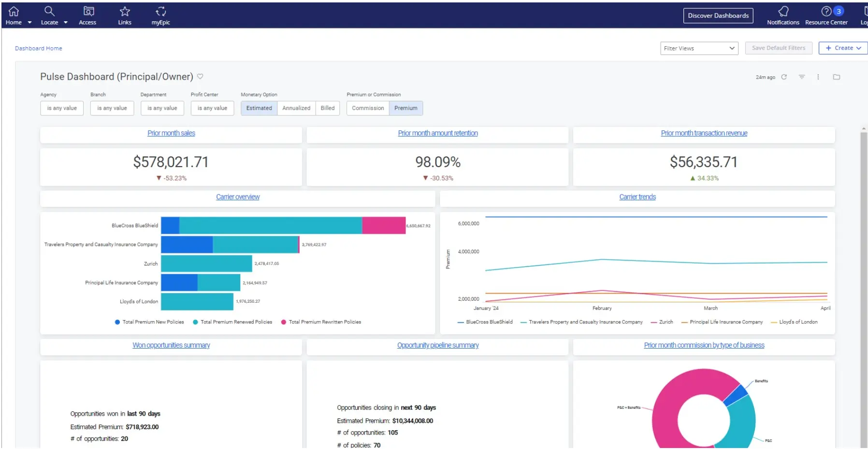Click the Links star icon
The height and width of the screenshot is (449, 868).
(x=125, y=11)
